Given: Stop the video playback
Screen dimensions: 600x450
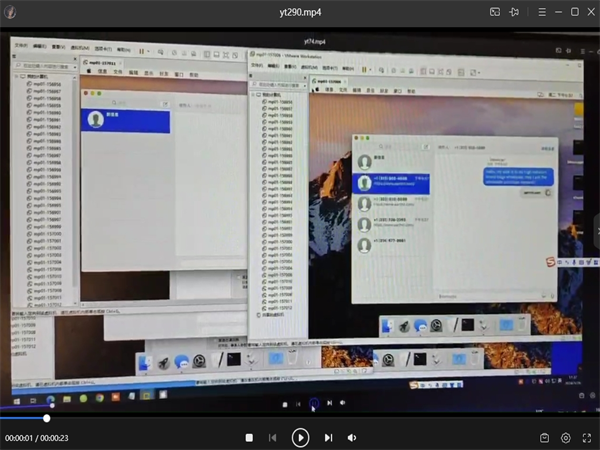Looking at the screenshot, I should (249, 437).
